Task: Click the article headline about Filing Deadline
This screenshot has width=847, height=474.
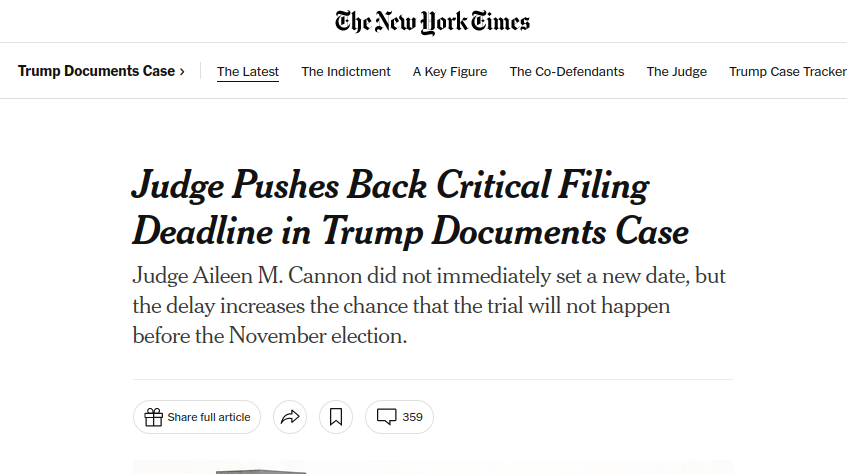Action: point(410,209)
